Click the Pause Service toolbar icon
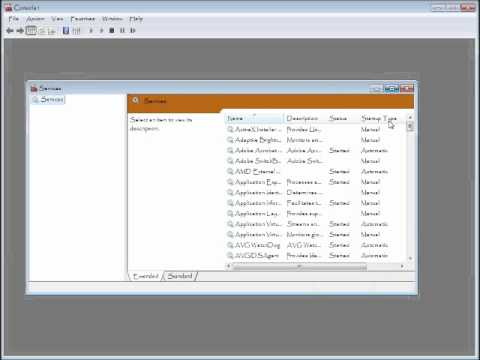Screen dimensions: 480x360 click(122, 31)
